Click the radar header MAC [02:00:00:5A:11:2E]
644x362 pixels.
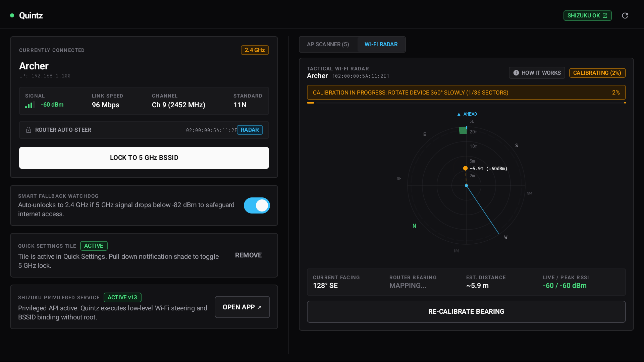click(x=361, y=76)
